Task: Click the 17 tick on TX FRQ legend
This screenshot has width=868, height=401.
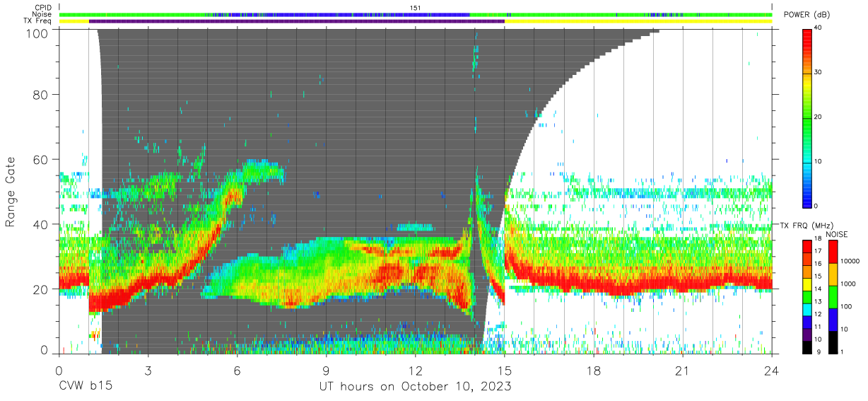Action: pos(819,251)
